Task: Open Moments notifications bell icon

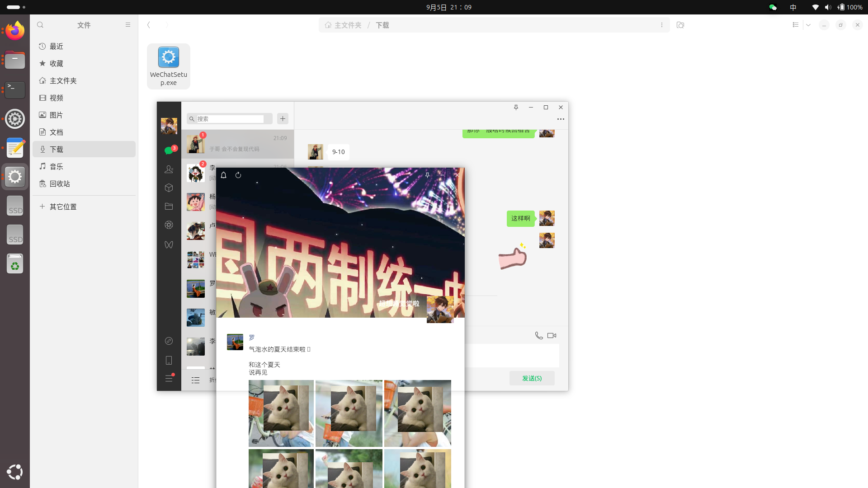Action: (223, 175)
